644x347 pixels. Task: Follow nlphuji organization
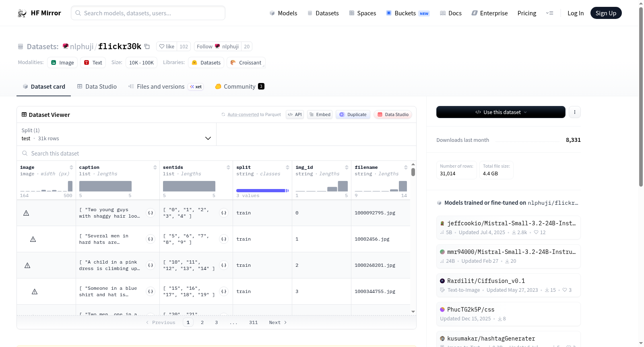tap(218, 46)
